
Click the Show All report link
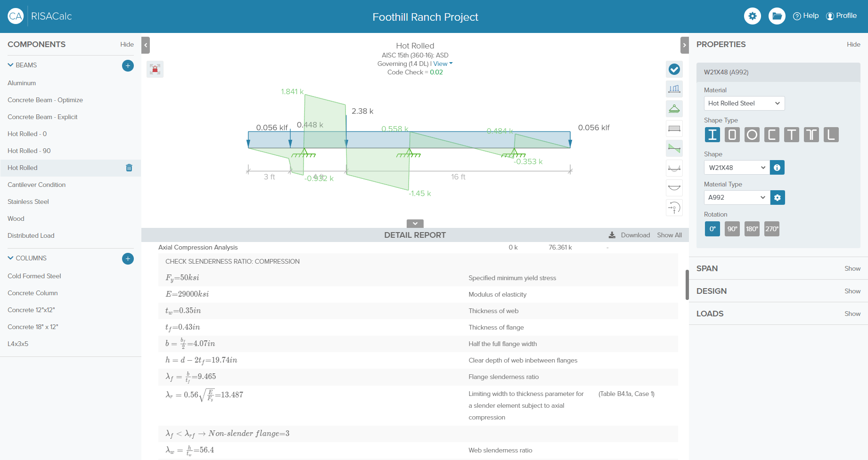[669, 235]
